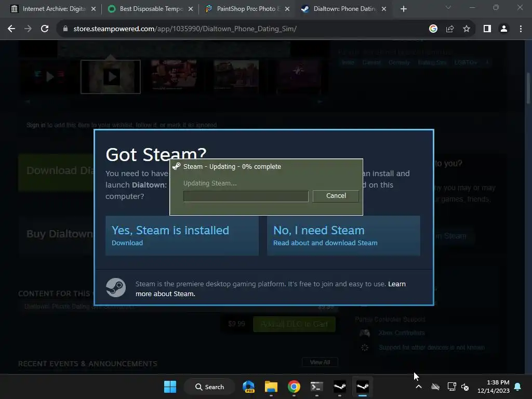Image resolution: width=532 pixels, height=399 pixels.
Task: Select the Dialtown Phone Dating tab
Action: click(339, 9)
